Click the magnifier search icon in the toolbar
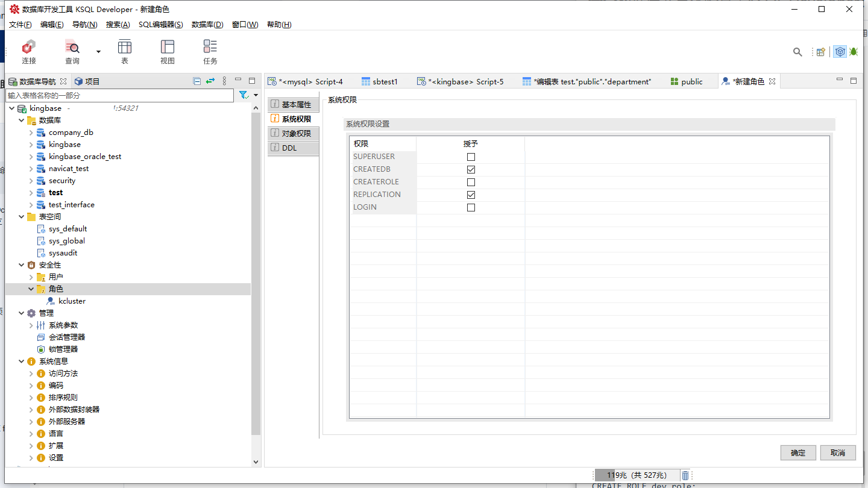This screenshot has width=868, height=488. [797, 52]
